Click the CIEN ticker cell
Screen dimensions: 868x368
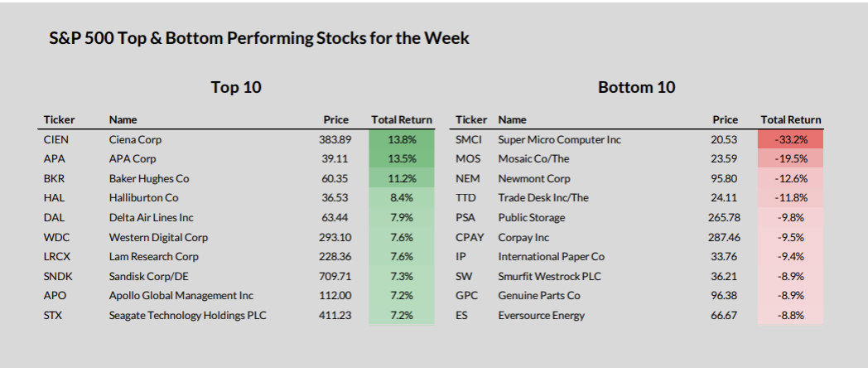click(x=55, y=139)
